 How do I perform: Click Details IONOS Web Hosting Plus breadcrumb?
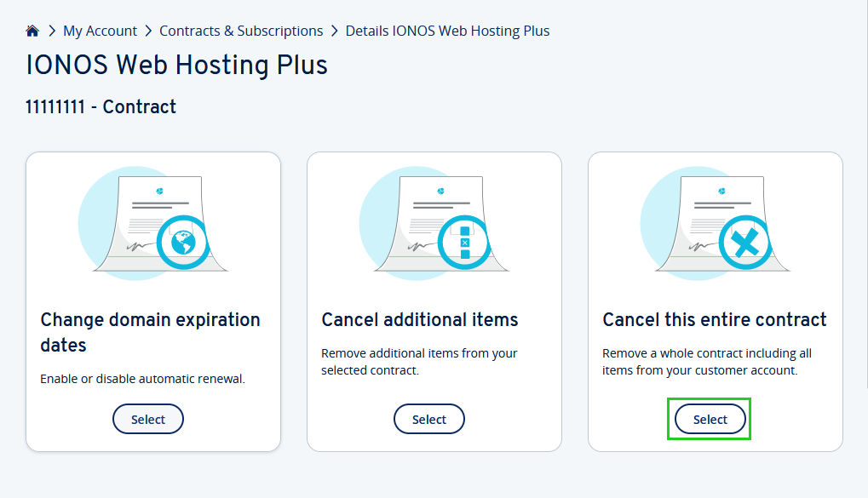pyautogui.click(x=447, y=31)
